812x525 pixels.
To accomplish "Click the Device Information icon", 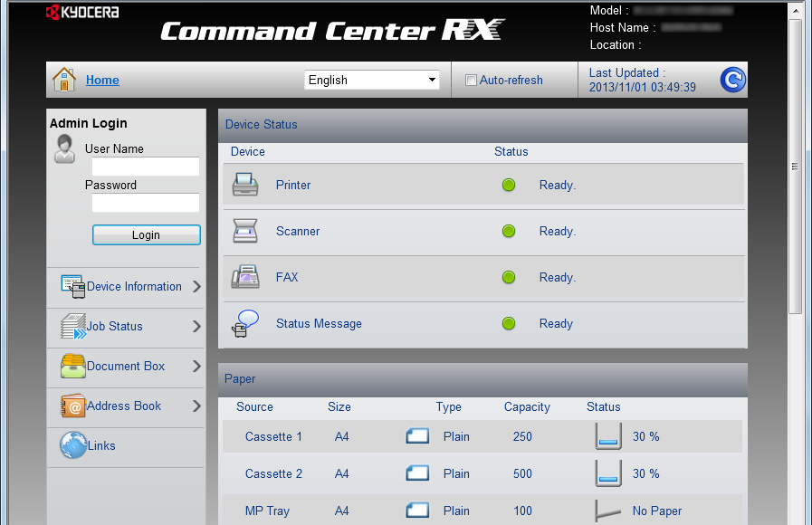I will [x=73, y=286].
